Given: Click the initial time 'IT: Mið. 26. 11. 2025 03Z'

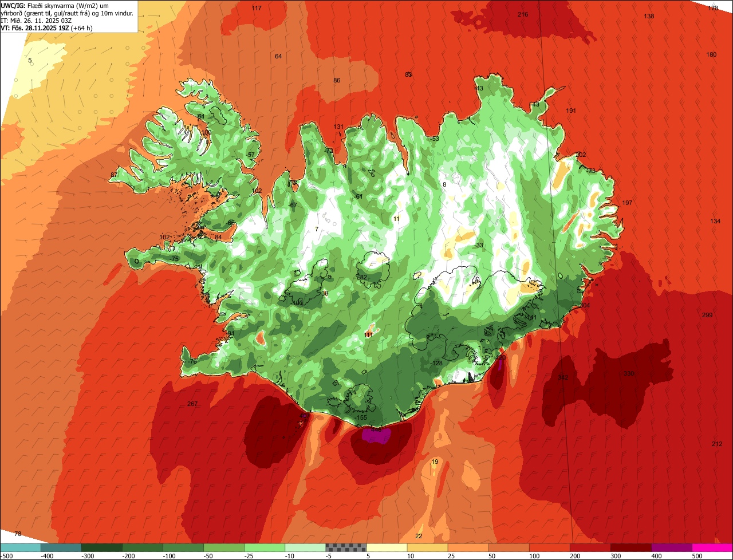Looking at the screenshot, I should [37, 20].
